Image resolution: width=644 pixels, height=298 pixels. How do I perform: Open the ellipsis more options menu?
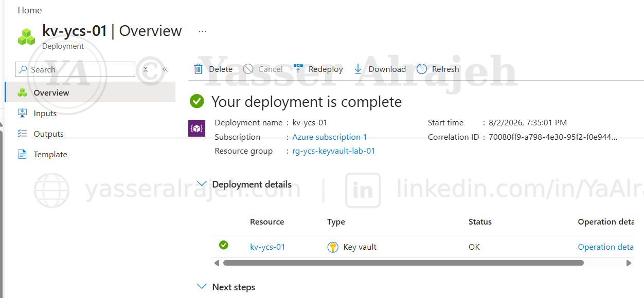pyautogui.click(x=202, y=31)
